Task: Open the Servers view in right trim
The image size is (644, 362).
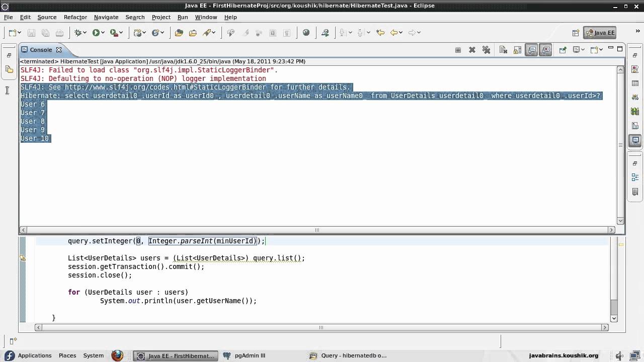Action: point(635,98)
